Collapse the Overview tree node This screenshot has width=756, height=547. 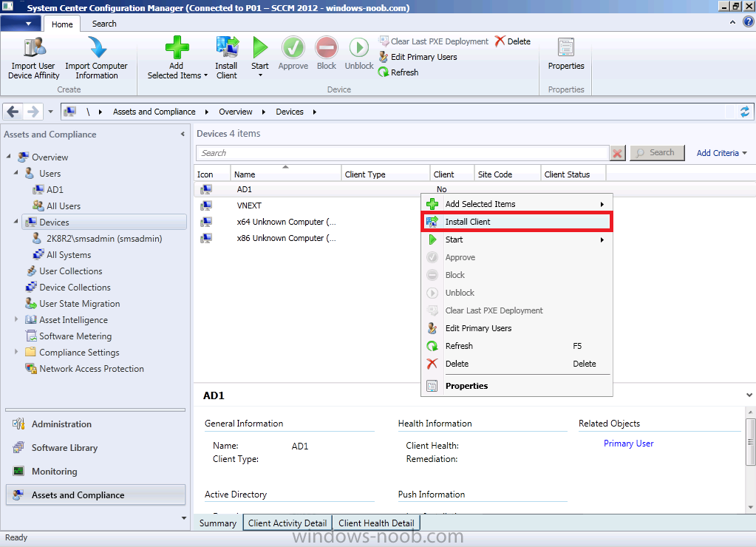tap(9, 156)
